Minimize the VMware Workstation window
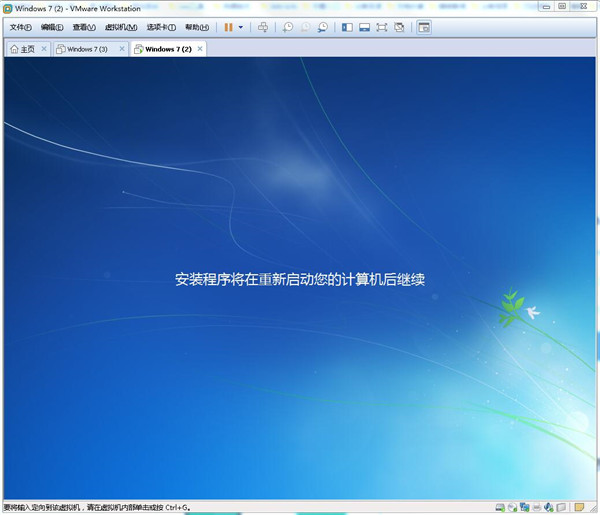 coord(546,7)
